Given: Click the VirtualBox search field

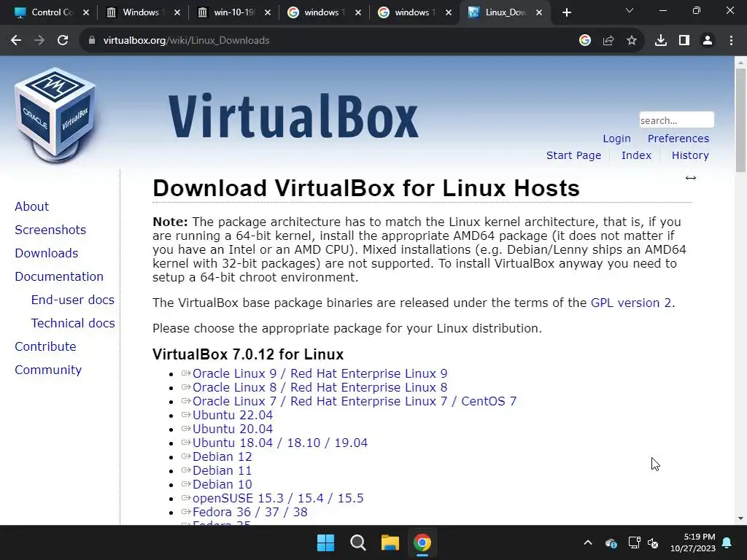Looking at the screenshot, I should [x=676, y=120].
